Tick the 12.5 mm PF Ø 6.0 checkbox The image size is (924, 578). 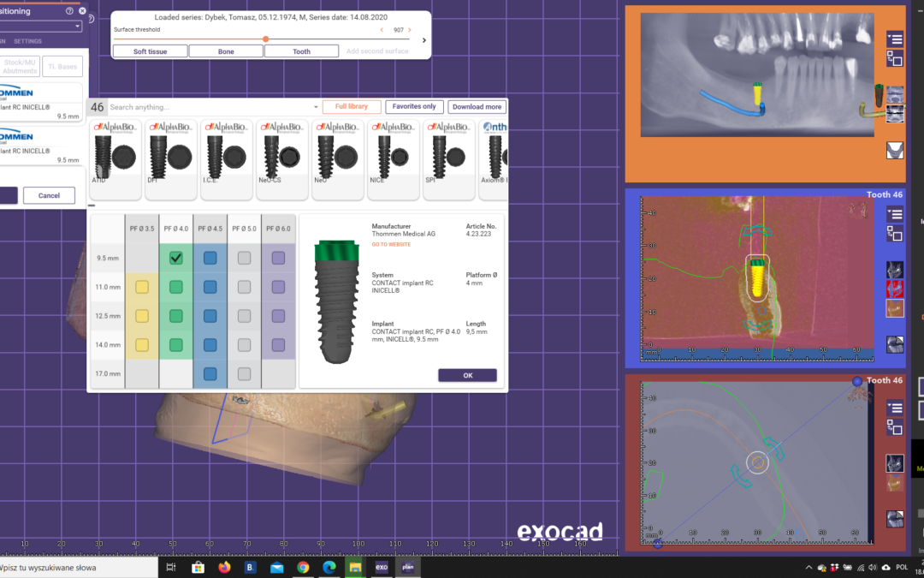tap(278, 317)
